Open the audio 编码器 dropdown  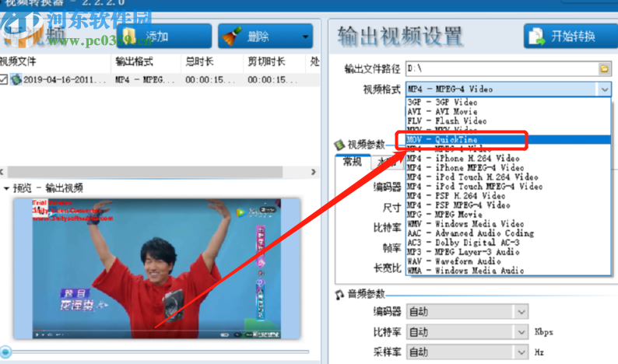point(521,312)
